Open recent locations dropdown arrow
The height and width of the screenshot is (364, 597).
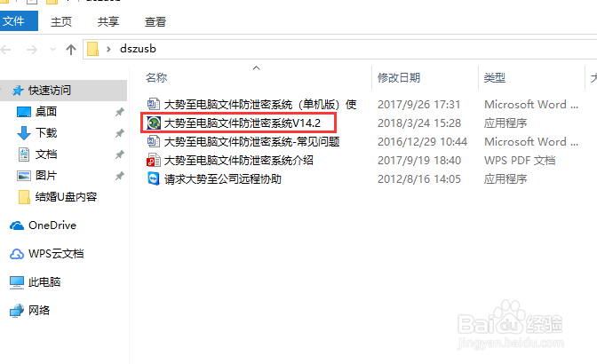pyautogui.click(x=52, y=49)
